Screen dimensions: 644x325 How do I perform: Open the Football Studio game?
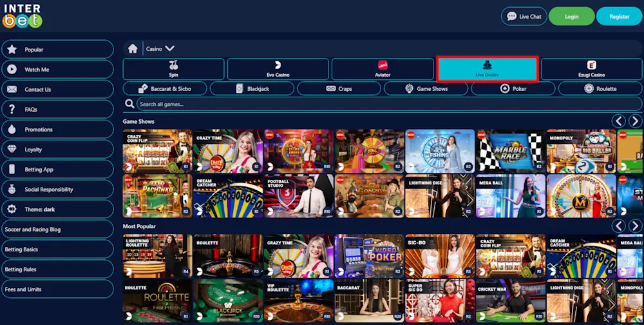pyautogui.click(x=299, y=196)
